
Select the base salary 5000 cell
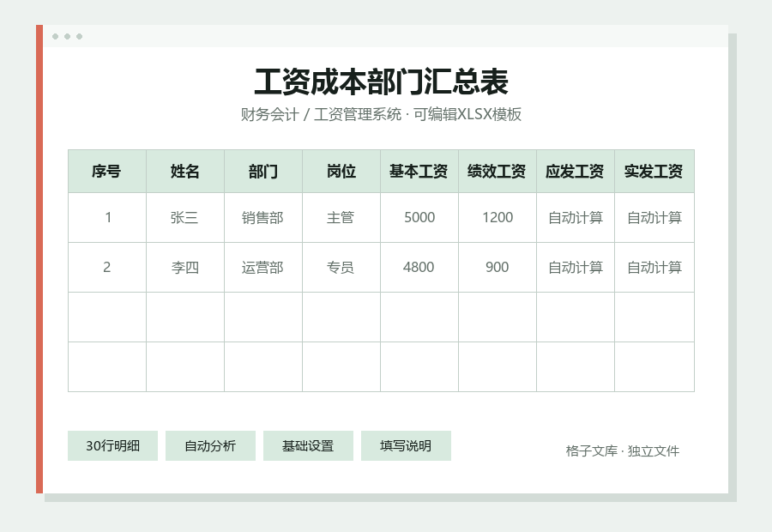(x=419, y=218)
